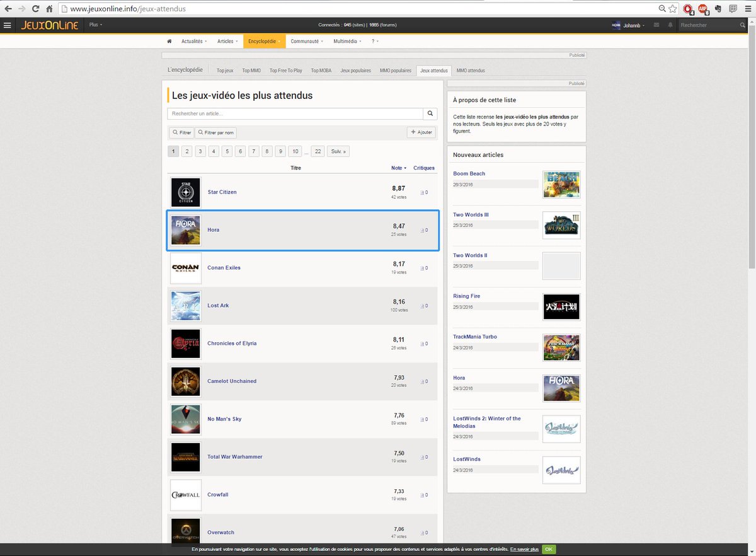Click the Filtrer button
Image resolution: width=756 pixels, height=556 pixels.
(181, 132)
